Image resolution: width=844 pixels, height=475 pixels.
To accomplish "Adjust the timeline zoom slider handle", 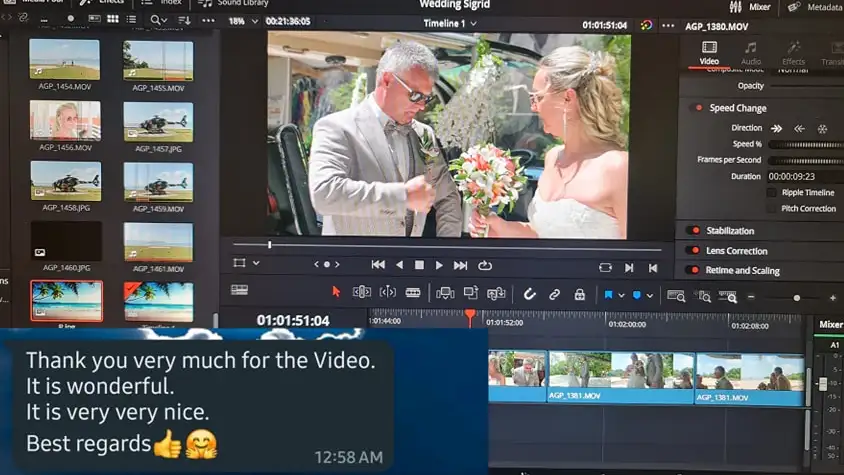I will [x=797, y=298].
